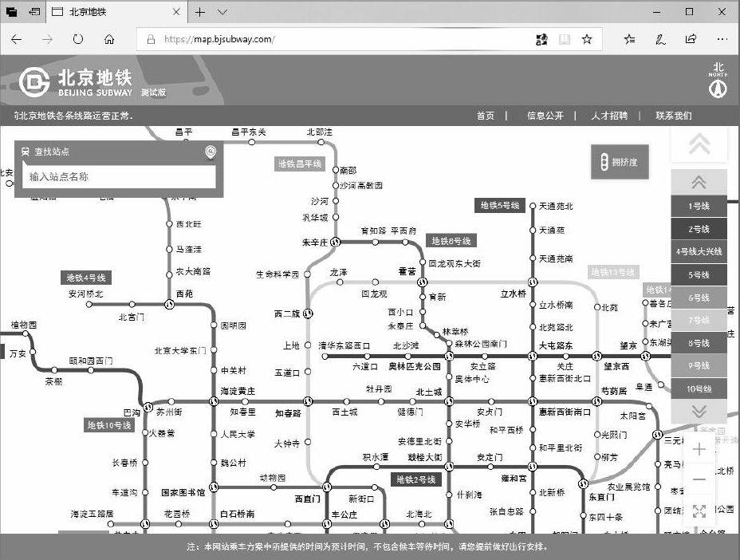
Task: Select 6号线 in the line list
Action: click(699, 298)
